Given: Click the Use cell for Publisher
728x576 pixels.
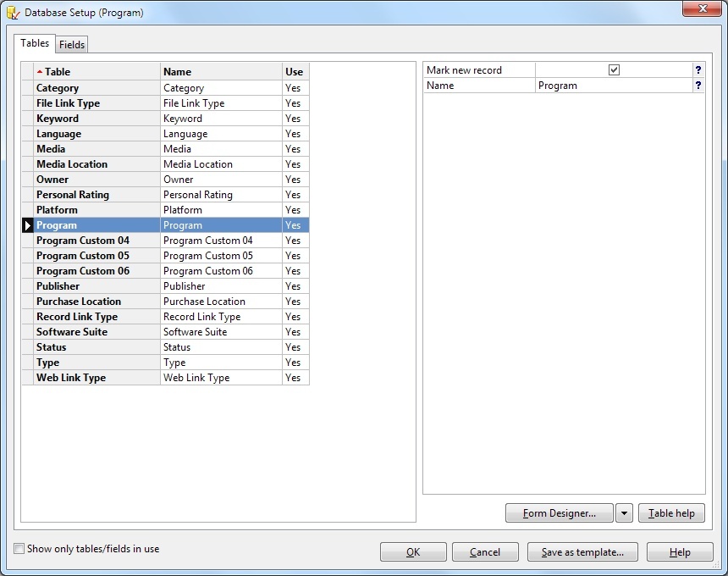Looking at the screenshot, I should (x=295, y=286).
